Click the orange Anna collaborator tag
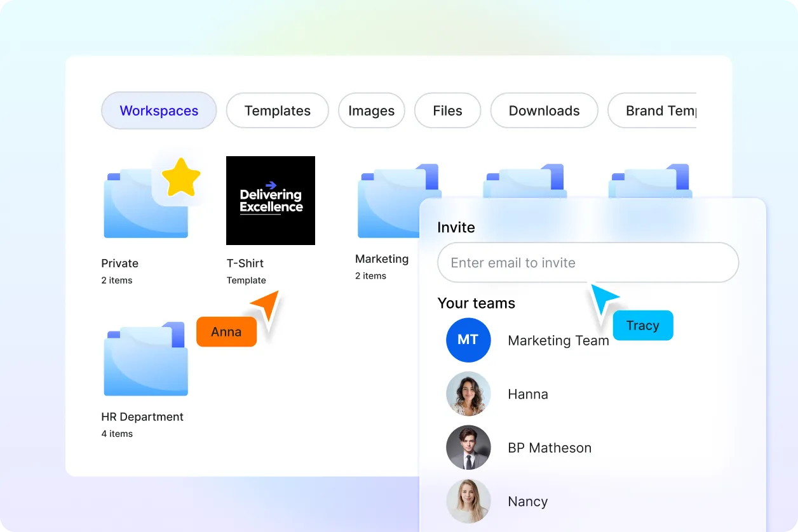 [226, 331]
